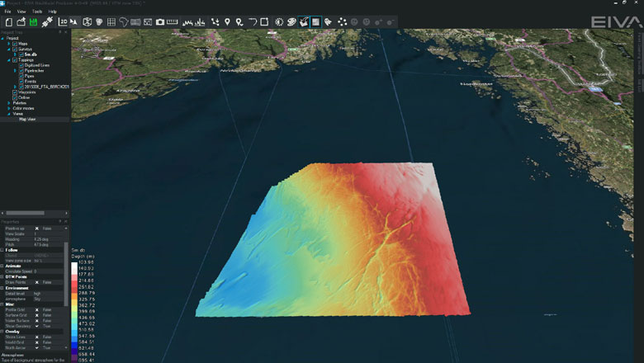Expand the Palettes tree node

[x=9, y=102]
